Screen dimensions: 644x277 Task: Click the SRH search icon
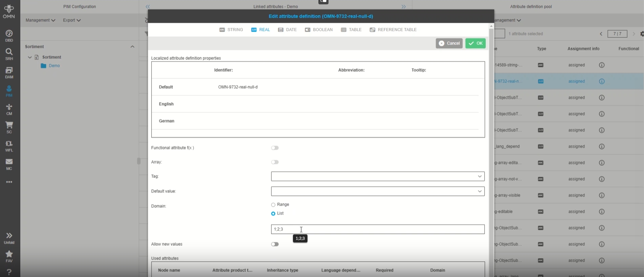tap(9, 54)
